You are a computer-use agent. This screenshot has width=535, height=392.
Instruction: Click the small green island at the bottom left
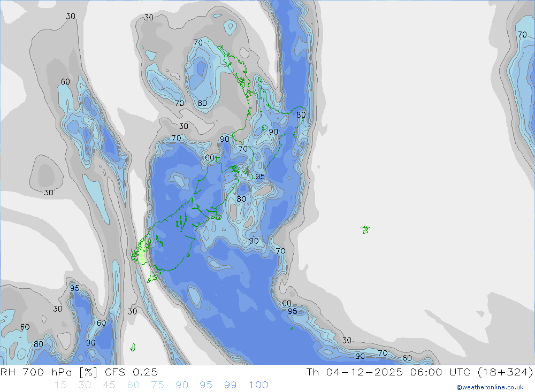[133, 347]
